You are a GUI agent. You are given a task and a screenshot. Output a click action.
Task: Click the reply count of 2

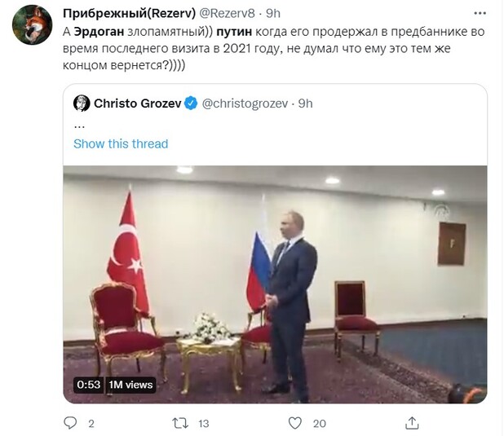(91, 423)
